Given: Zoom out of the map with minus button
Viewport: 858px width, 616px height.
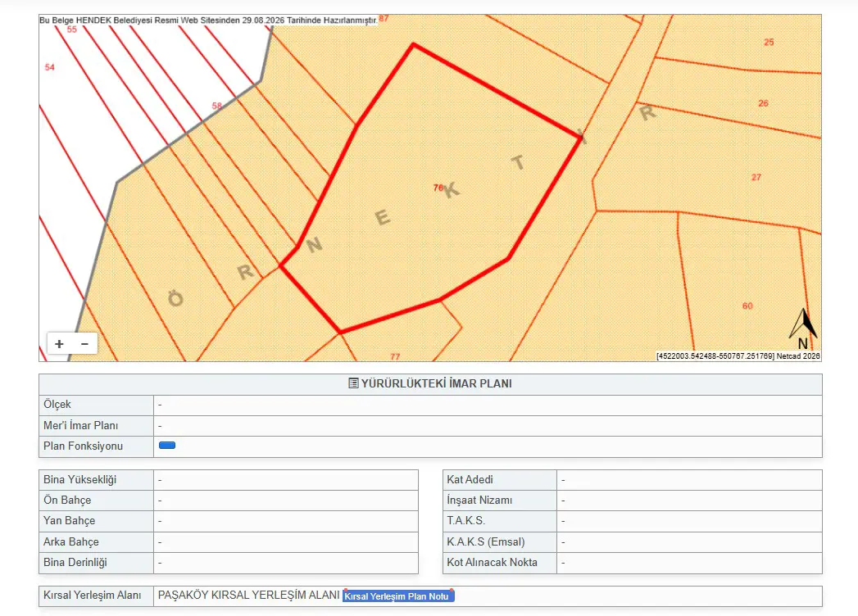Looking at the screenshot, I should click(84, 343).
